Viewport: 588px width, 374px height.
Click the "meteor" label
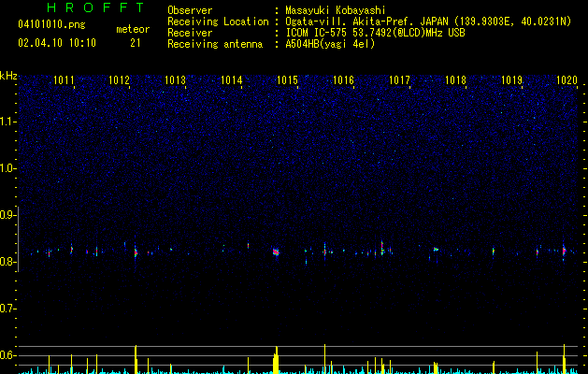click(x=133, y=29)
